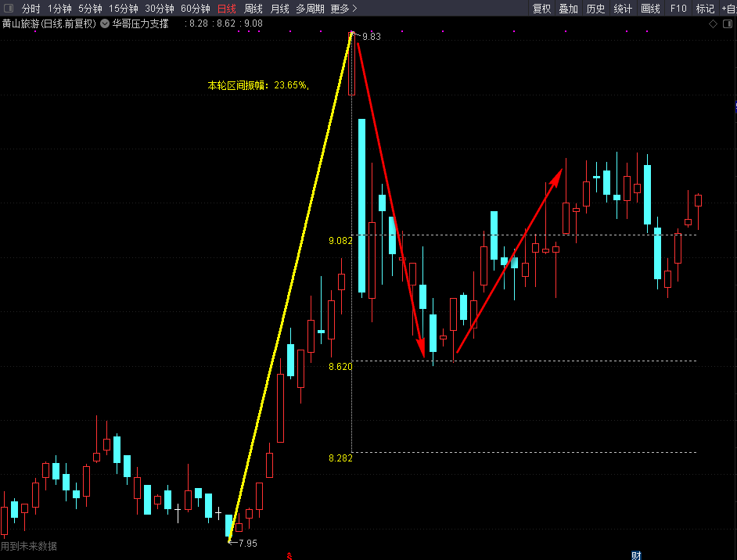Image resolution: width=737 pixels, height=560 pixels.
Task: Open the 统计 statistics tool
Action: tap(623, 9)
